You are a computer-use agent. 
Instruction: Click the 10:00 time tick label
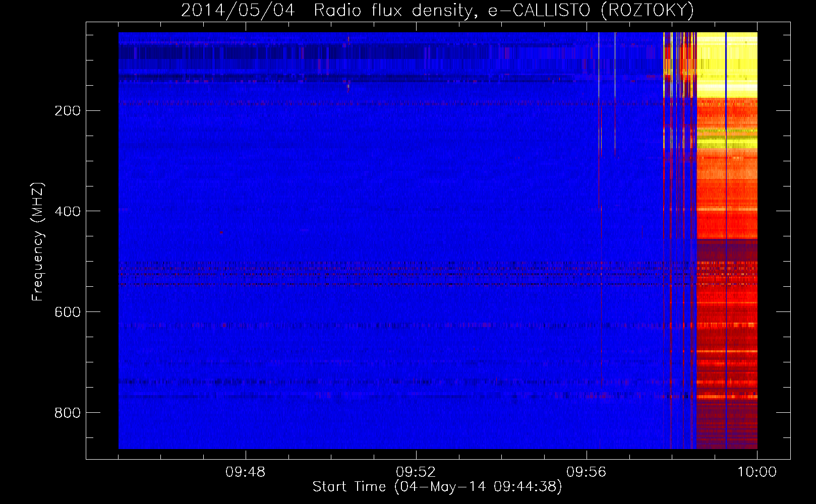point(757,472)
